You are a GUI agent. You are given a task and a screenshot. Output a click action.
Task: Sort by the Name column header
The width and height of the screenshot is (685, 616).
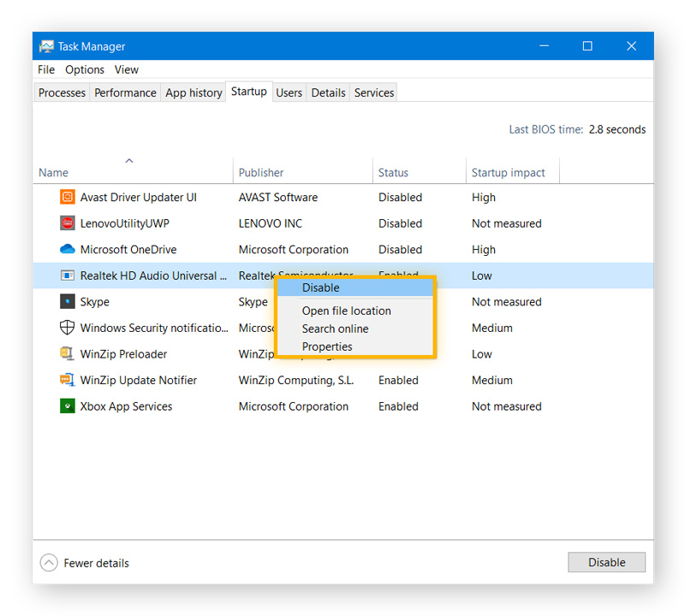(x=53, y=173)
